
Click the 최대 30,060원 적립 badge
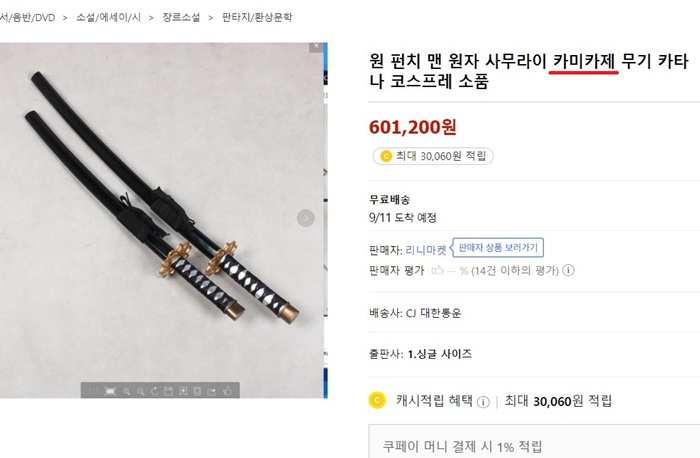click(x=432, y=156)
